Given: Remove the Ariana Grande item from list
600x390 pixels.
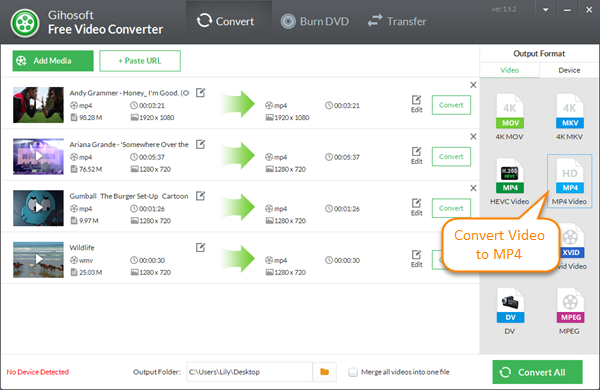Looking at the screenshot, I should pos(473,137).
